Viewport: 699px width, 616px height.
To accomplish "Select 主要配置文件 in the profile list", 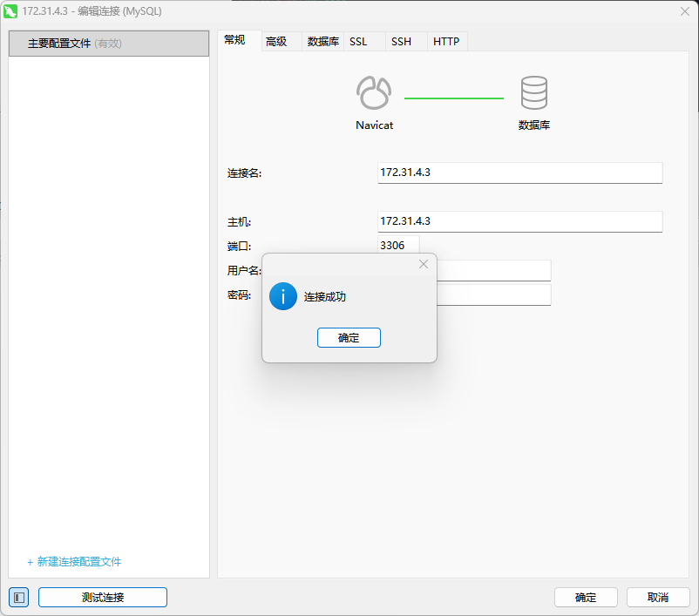I will click(x=109, y=44).
